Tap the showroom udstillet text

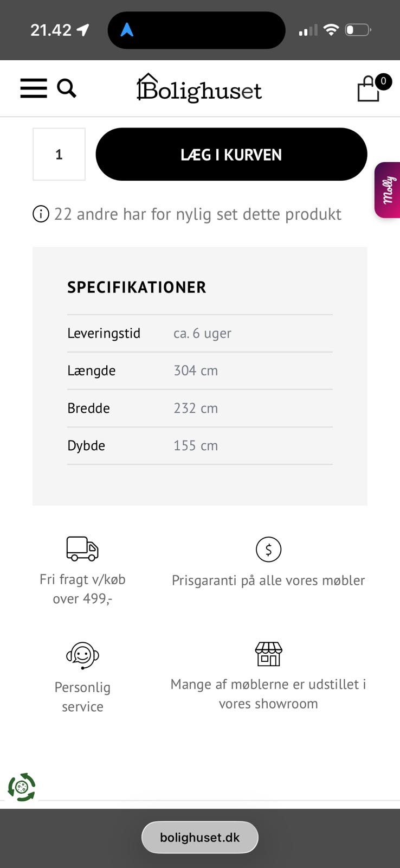pyautogui.click(x=268, y=694)
